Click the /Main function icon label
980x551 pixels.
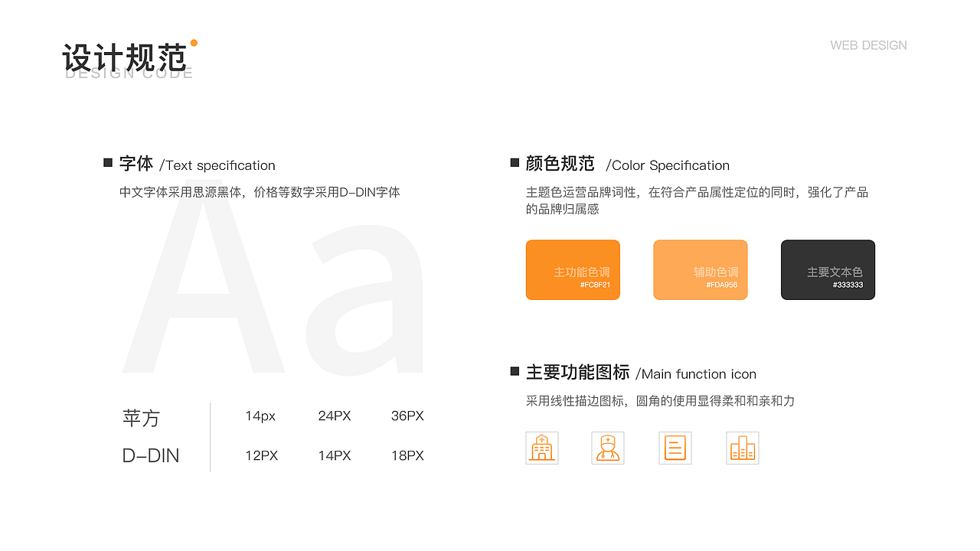696,374
